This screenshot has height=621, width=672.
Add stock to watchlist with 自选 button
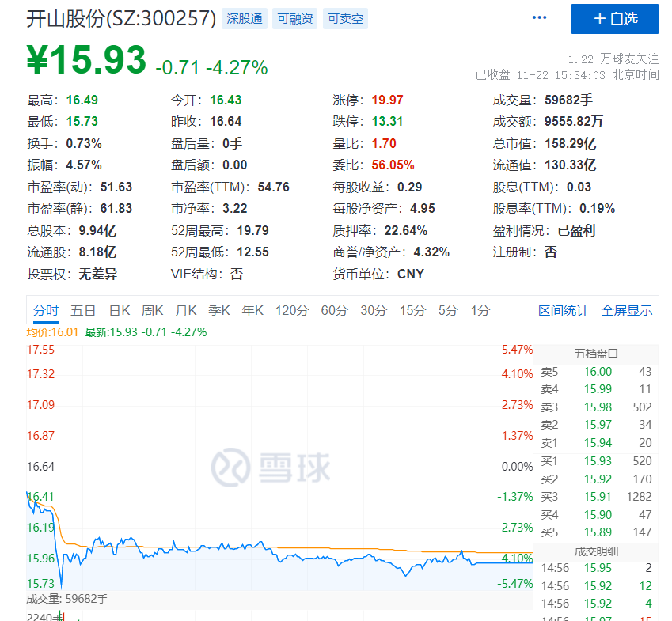coord(614,19)
